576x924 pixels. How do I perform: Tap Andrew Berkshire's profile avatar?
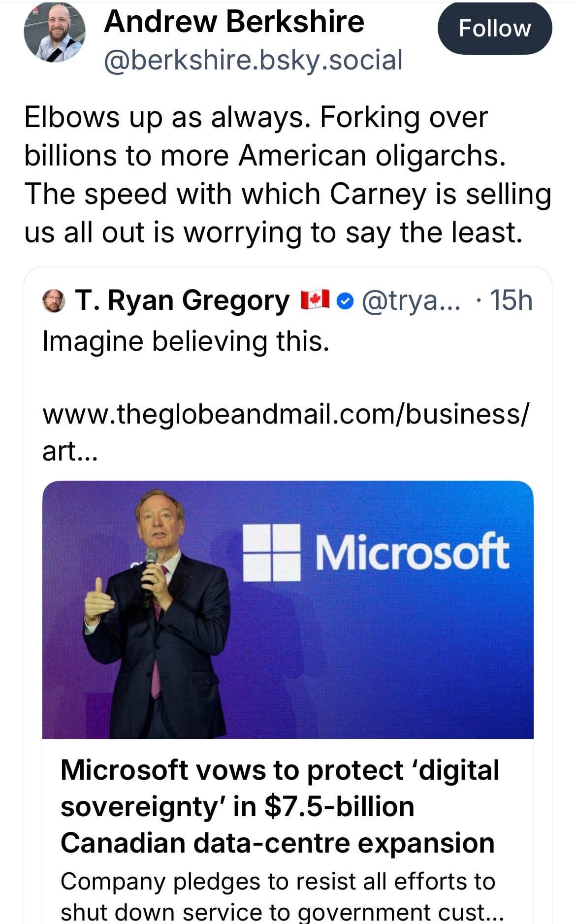click(54, 32)
